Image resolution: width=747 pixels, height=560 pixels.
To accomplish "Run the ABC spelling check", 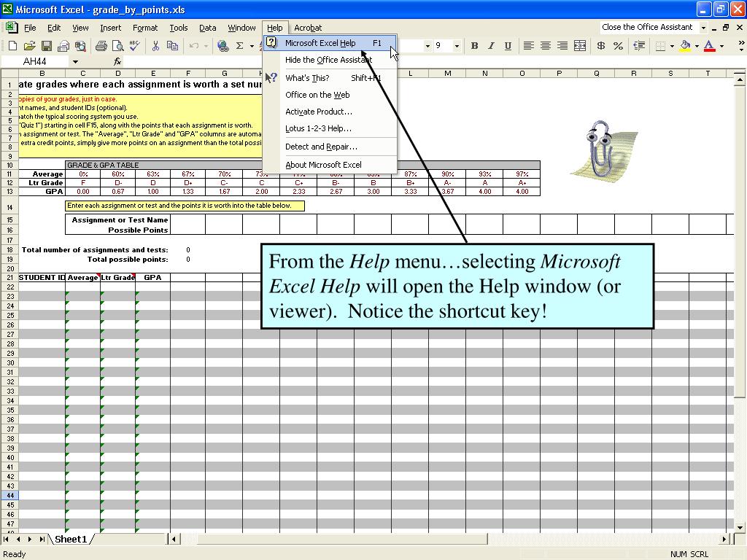I will pyautogui.click(x=135, y=46).
